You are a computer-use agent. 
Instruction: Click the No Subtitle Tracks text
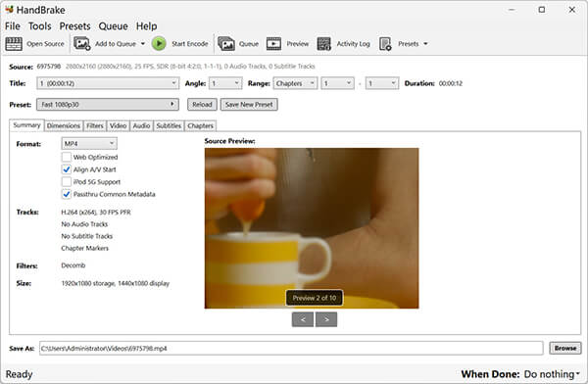click(x=87, y=236)
